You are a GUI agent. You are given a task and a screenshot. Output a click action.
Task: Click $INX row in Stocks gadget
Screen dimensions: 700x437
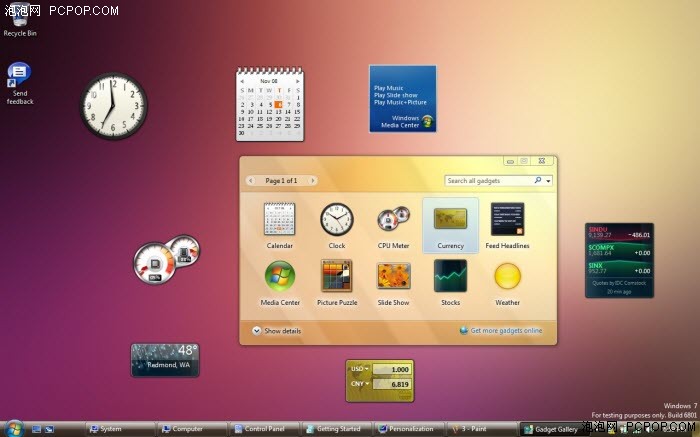(619, 268)
